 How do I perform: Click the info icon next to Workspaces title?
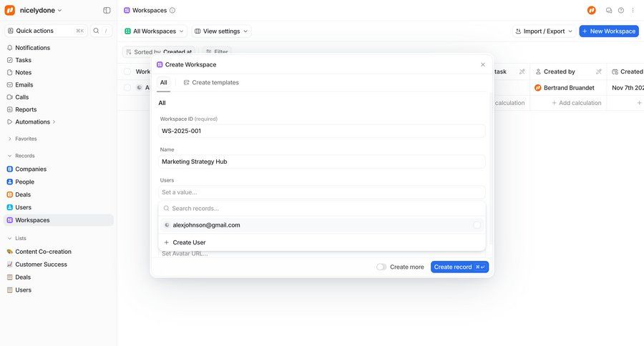point(172,10)
